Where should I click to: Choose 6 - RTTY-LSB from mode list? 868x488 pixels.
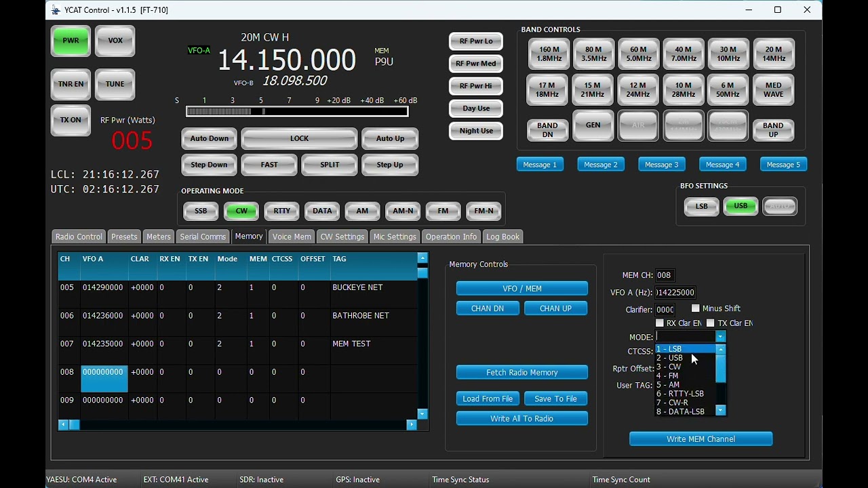click(x=685, y=394)
